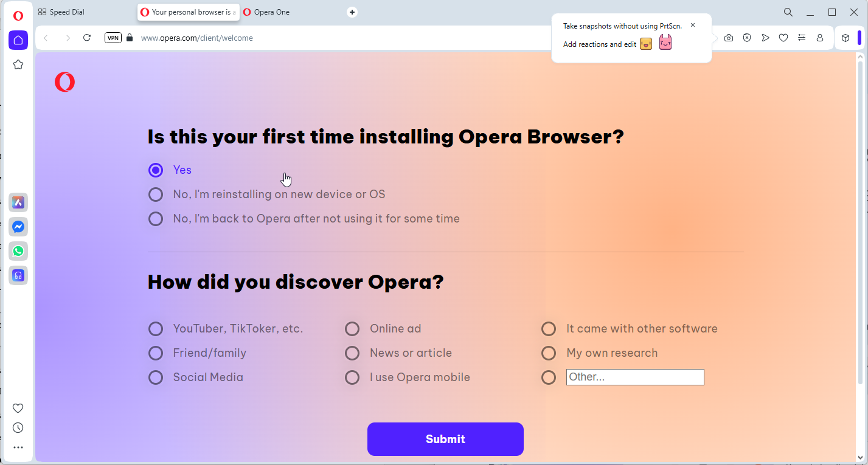Switch to the Opera One tab
The image size is (868, 465).
pos(271,12)
